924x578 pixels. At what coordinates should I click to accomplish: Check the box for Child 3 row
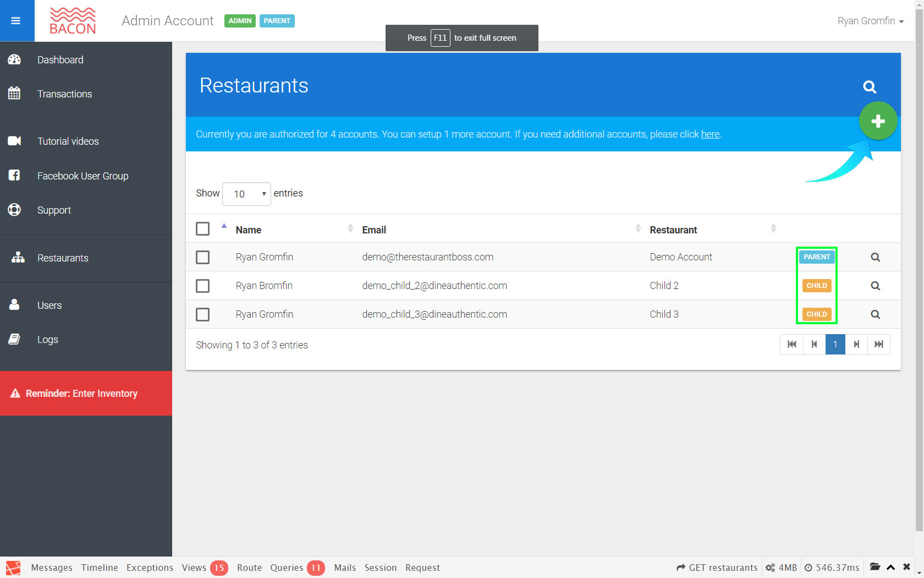tap(203, 314)
